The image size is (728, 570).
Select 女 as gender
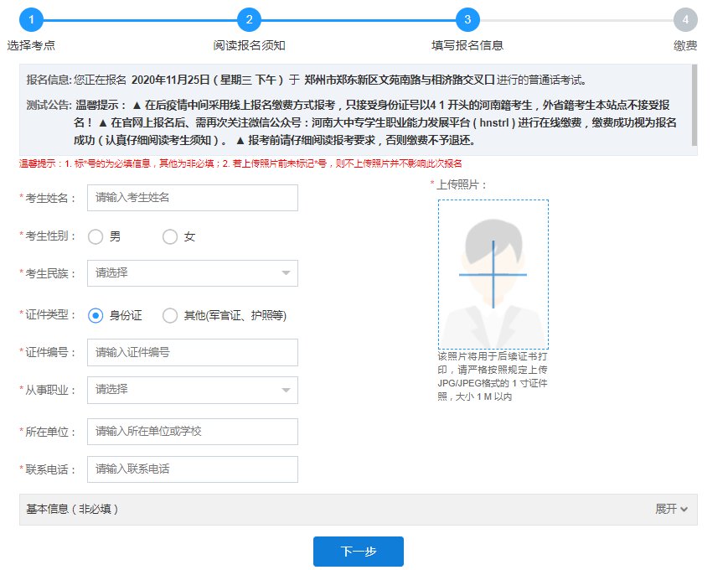click(170, 237)
